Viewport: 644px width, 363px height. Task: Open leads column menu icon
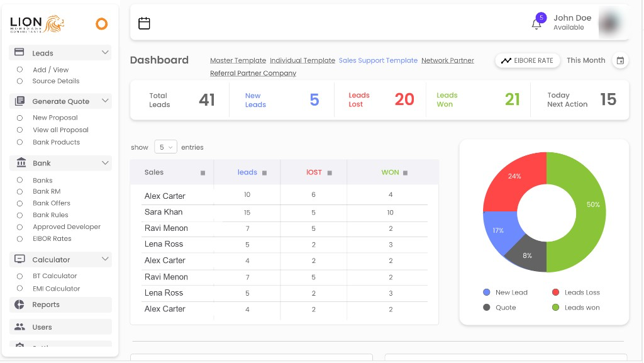(x=265, y=173)
